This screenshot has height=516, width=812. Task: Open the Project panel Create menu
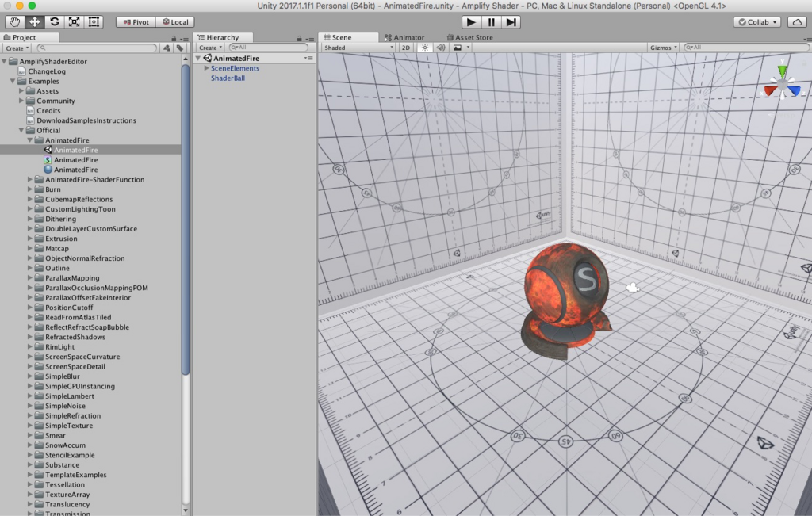pyautogui.click(x=17, y=48)
